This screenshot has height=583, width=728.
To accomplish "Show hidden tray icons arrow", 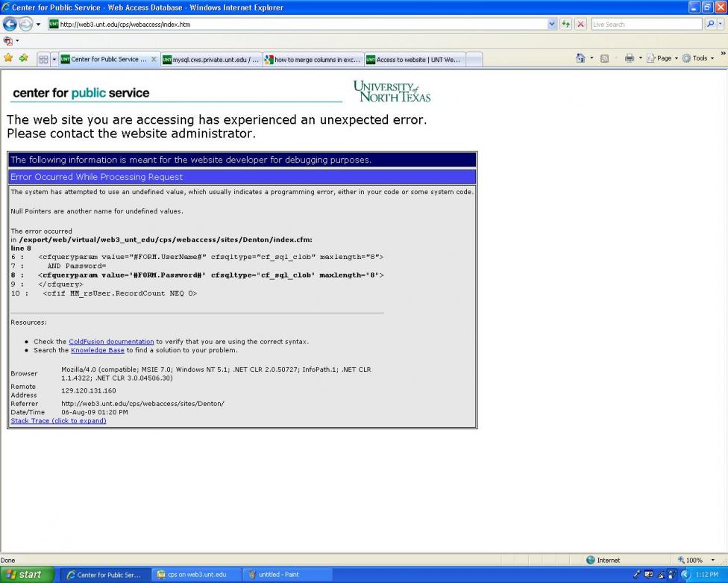I will point(685,575).
